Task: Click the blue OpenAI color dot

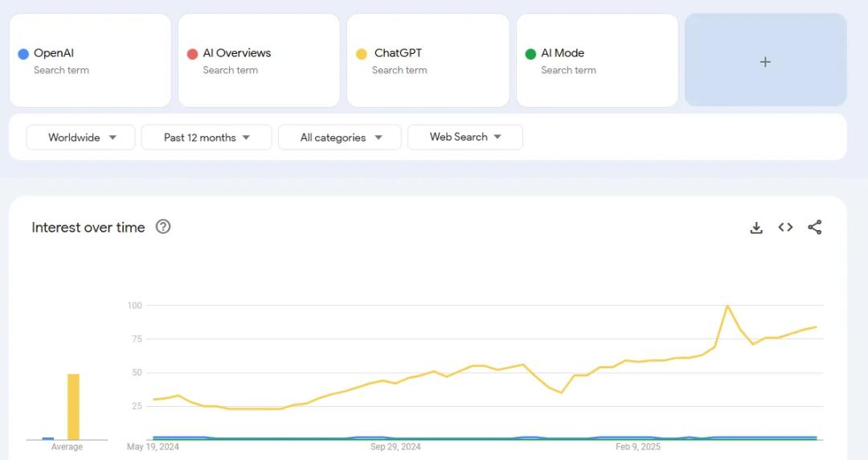Action: pyautogui.click(x=23, y=54)
